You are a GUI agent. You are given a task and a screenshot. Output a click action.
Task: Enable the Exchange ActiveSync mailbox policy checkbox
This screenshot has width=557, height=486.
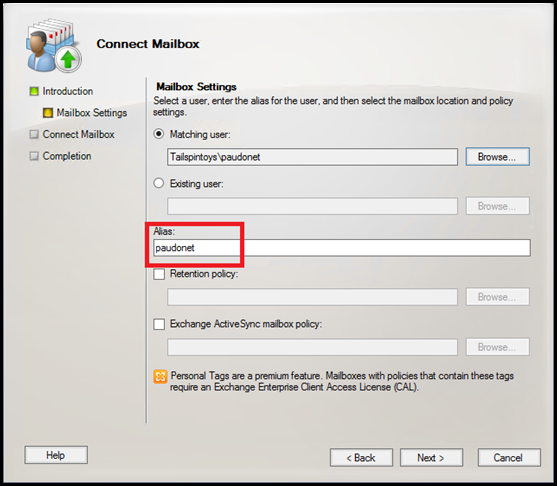point(159,324)
